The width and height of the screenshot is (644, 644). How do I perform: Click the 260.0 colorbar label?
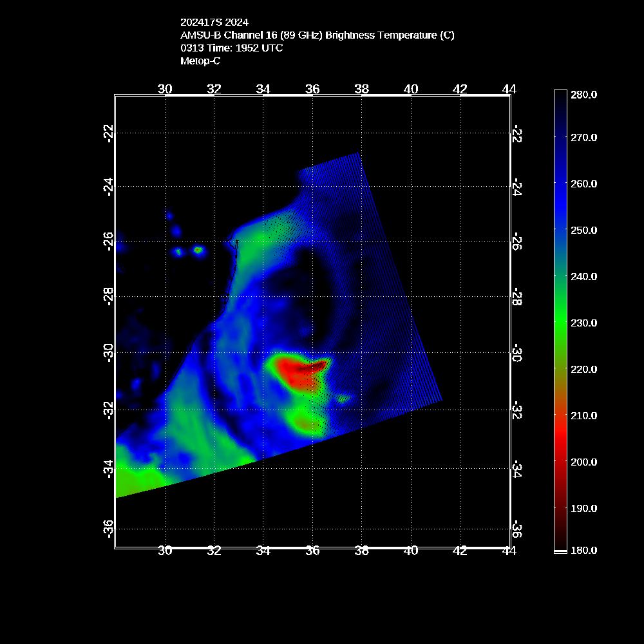click(x=583, y=184)
